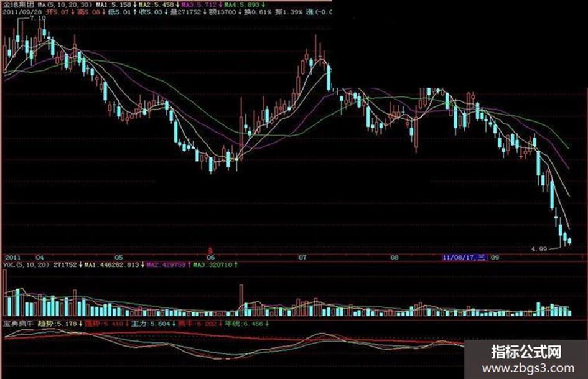The width and height of the screenshot is (588, 379).
Task: Click the 主力: 5.604 indicator value
Action: click(x=151, y=323)
